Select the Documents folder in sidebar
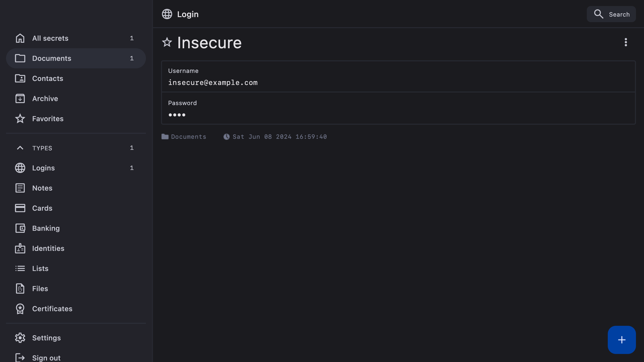 tap(52, 58)
